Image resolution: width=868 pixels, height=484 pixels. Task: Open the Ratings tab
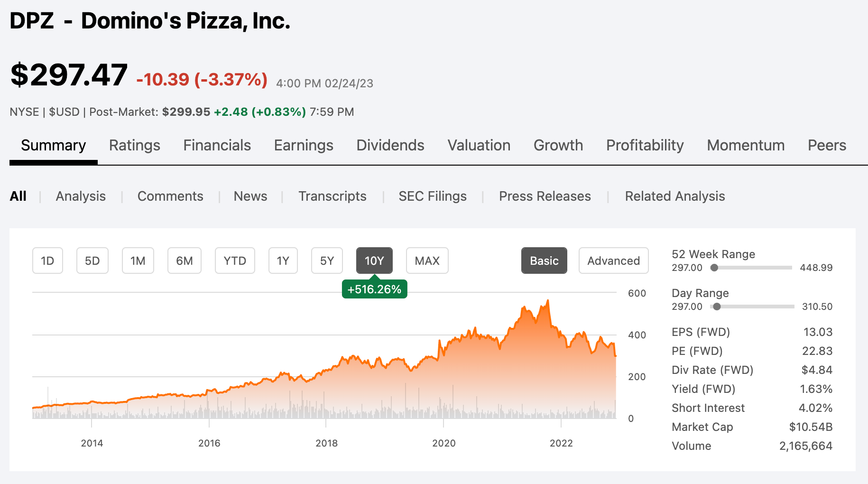pyautogui.click(x=135, y=145)
